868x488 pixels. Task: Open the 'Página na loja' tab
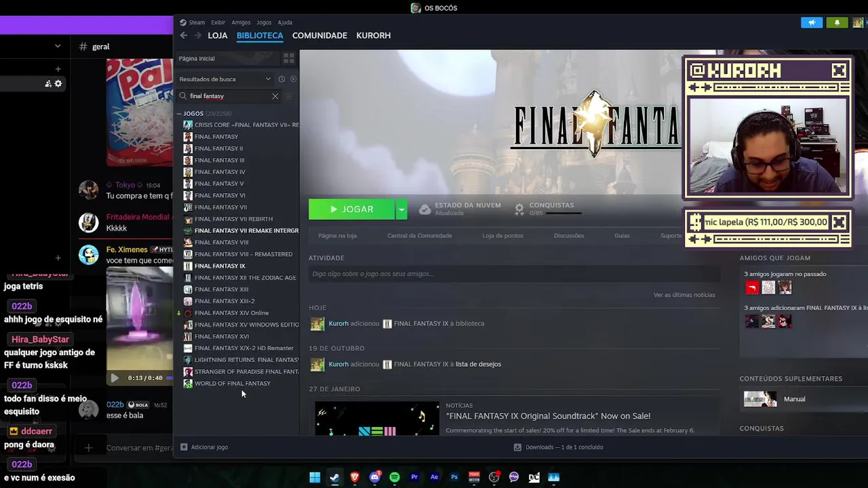coord(338,236)
